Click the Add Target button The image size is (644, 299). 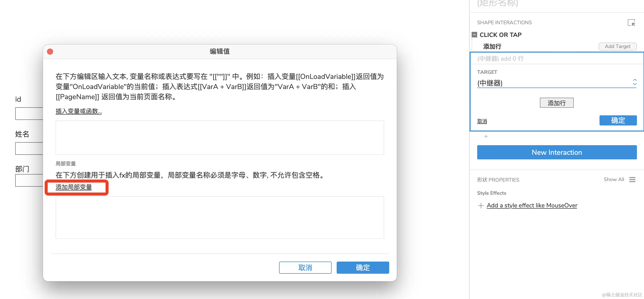(617, 47)
